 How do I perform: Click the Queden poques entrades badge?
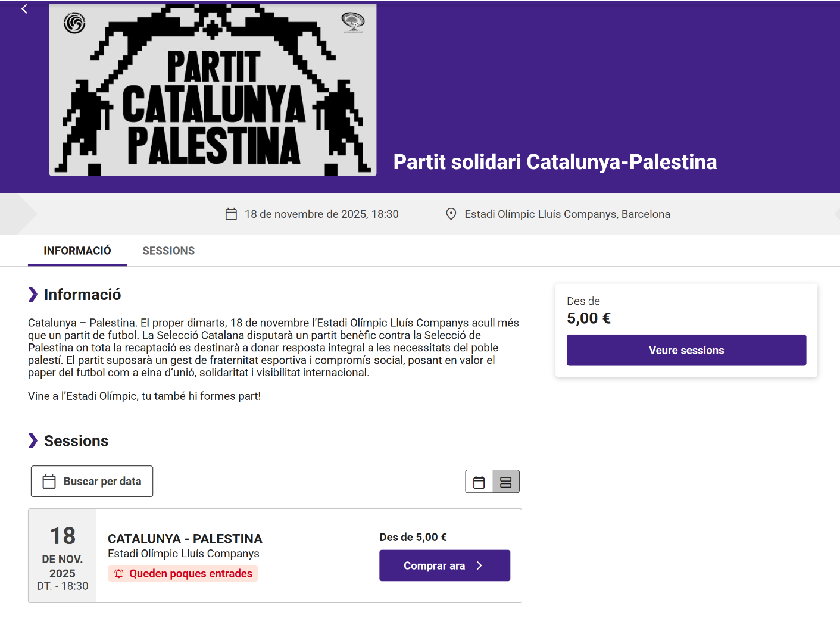click(183, 574)
